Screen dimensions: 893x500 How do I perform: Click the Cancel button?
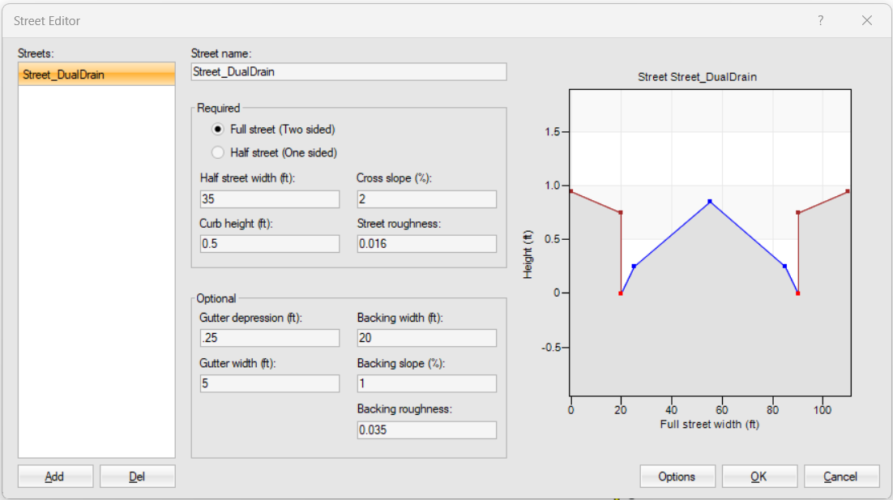pyautogui.click(x=841, y=477)
